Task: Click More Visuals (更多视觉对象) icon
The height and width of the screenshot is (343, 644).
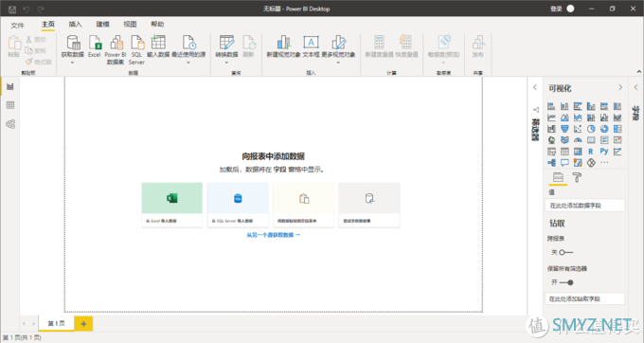Action: point(338,43)
